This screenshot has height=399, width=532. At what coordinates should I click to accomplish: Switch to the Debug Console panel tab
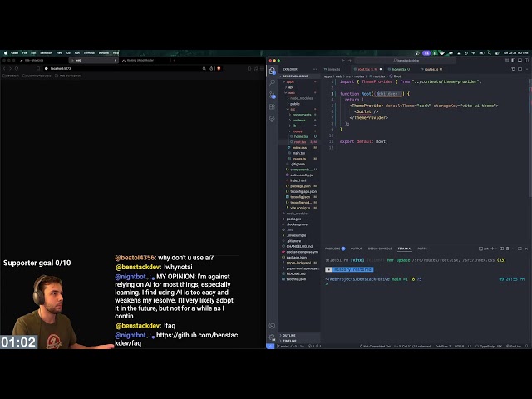(380, 249)
